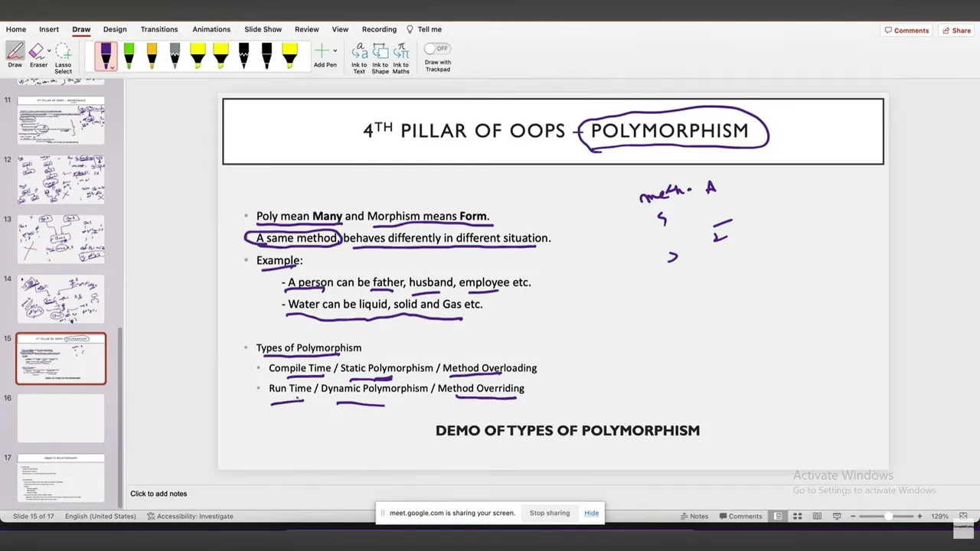Choose the purple pen
This screenshot has width=980, height=551.
coord(105,56)
